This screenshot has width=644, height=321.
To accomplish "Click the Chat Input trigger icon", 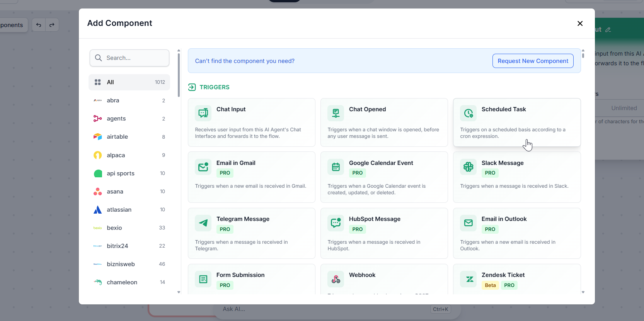I will pos(203,113).
